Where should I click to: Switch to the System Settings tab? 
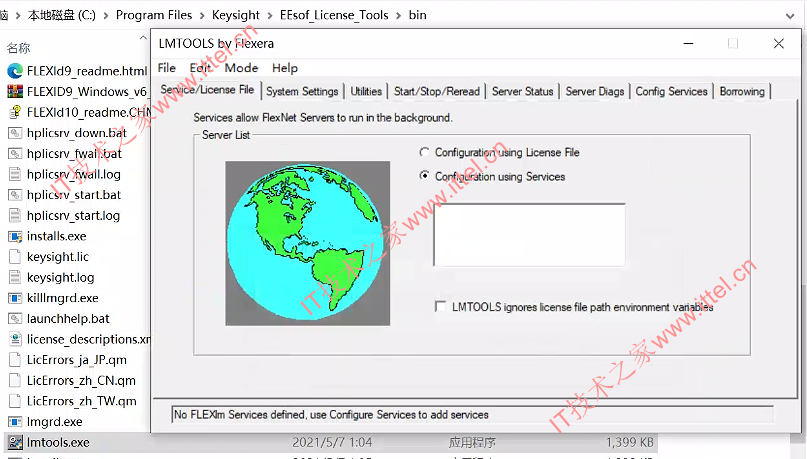point(302,92)
